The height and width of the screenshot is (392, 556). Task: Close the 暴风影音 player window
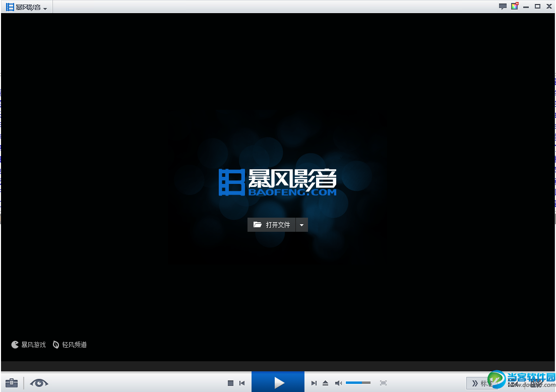coord(549,7)
